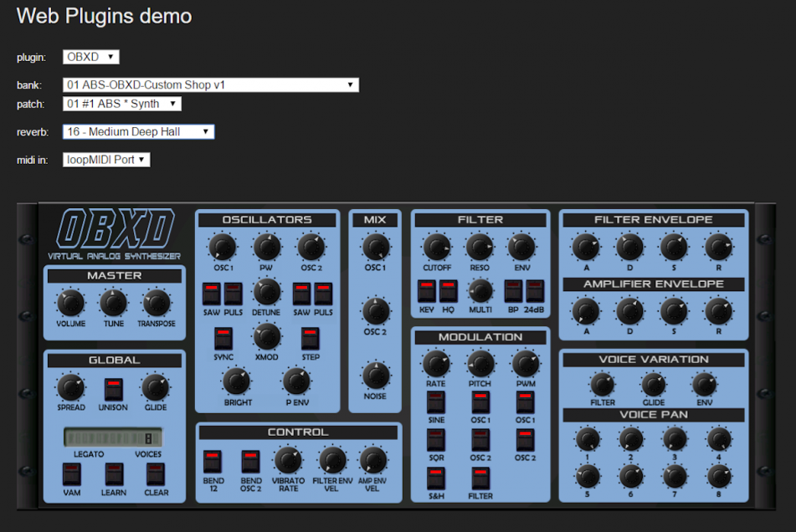The image size is (796, 532).
Task: Toggle the oscillator 1 PULS switch
Action: 234,294
